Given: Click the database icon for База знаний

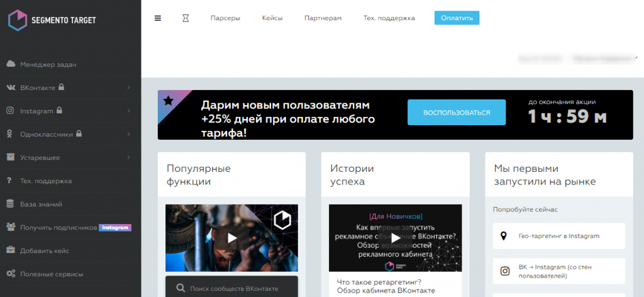Looking at the screenshot, I should click(x=11, y=204).
